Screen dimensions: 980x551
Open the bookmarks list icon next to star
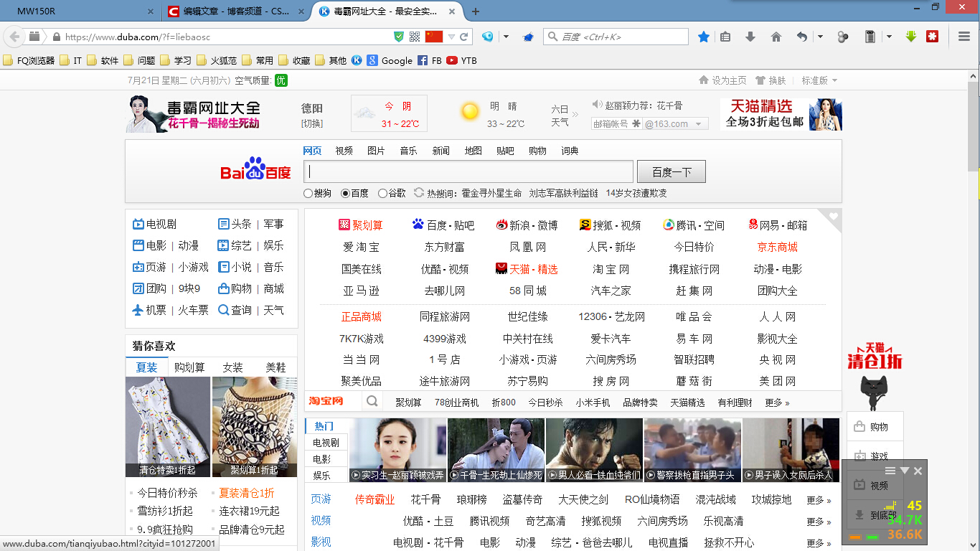(725, 37)
